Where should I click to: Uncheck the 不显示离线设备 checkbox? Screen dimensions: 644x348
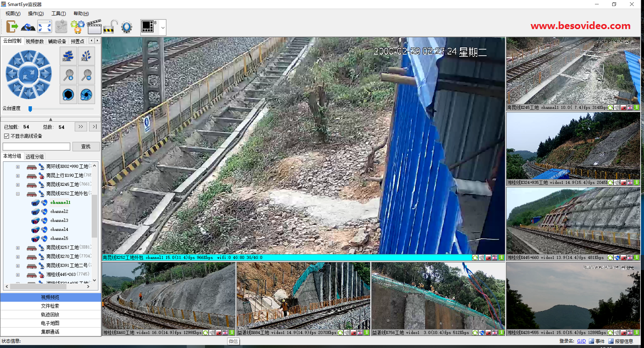coord(6,136)
